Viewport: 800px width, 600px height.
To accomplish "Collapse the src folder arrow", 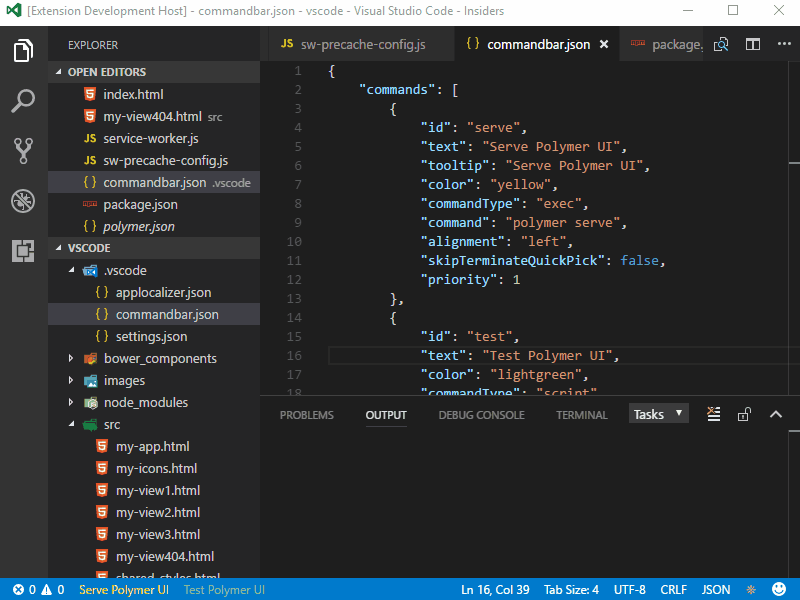I will (x=71, y=424).
